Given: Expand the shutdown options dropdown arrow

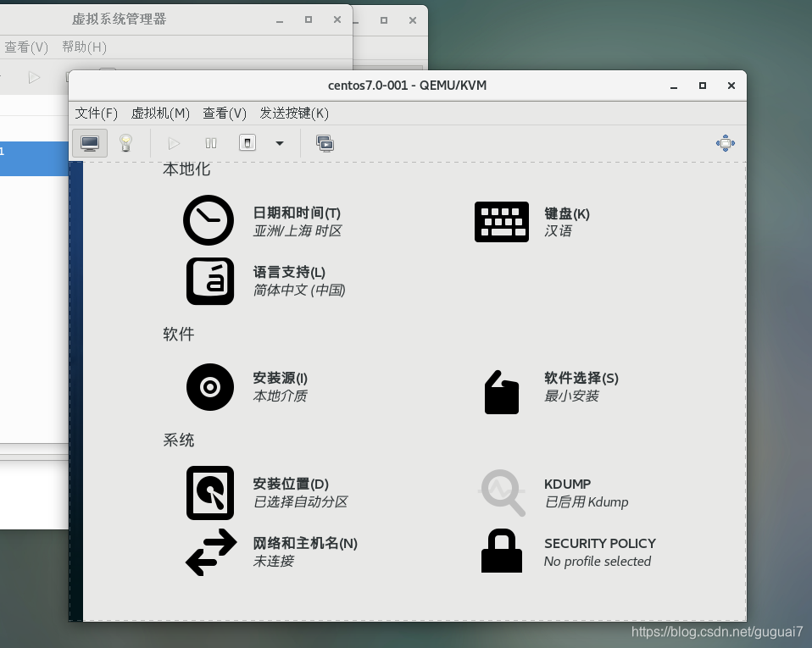Looking at the screenshot, I should [279, 142].
